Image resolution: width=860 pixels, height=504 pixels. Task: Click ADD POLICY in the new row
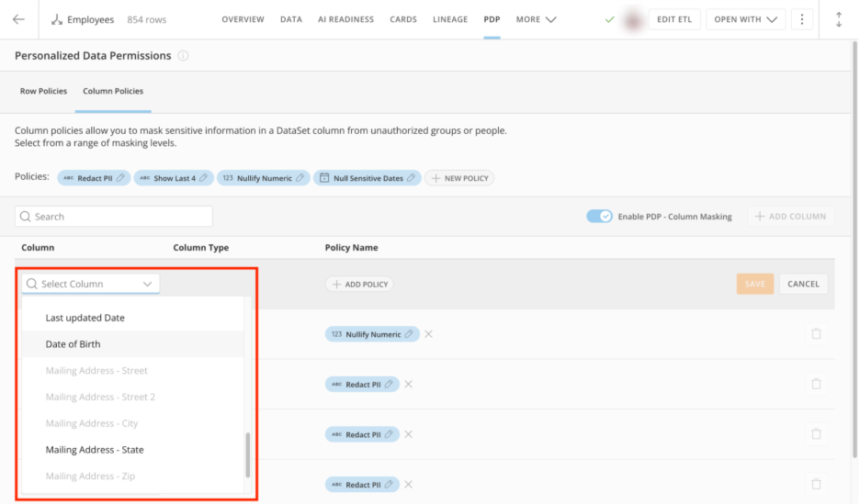(x=360, y=285)
